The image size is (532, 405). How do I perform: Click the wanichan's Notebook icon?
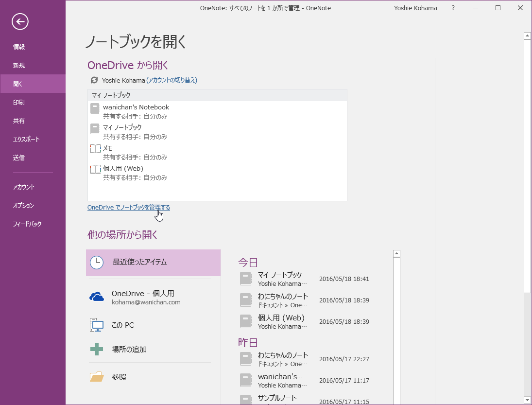pos(95,108)
